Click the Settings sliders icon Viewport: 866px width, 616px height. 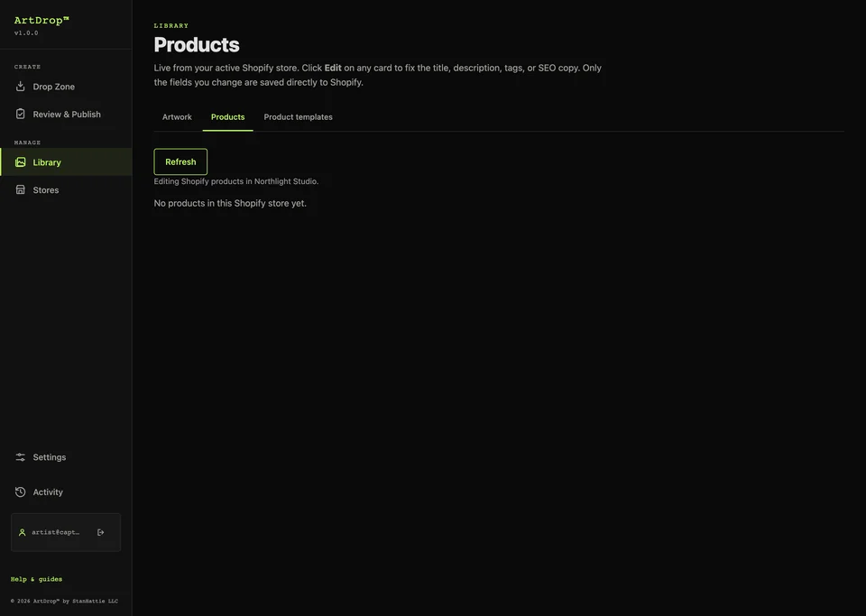pyautogui.click(x=21, y=457)
